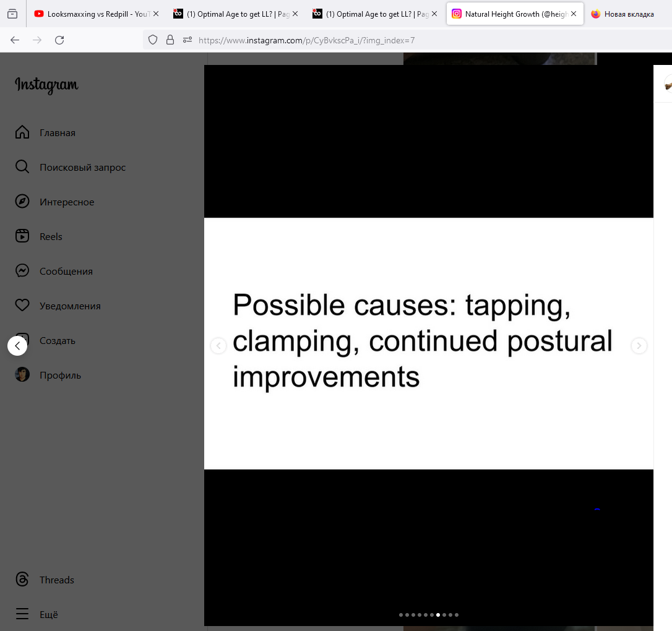Go to next carousel slide
Image resolution: width=672 pixels, height=631 pixels.
click(x=639, y=346)
